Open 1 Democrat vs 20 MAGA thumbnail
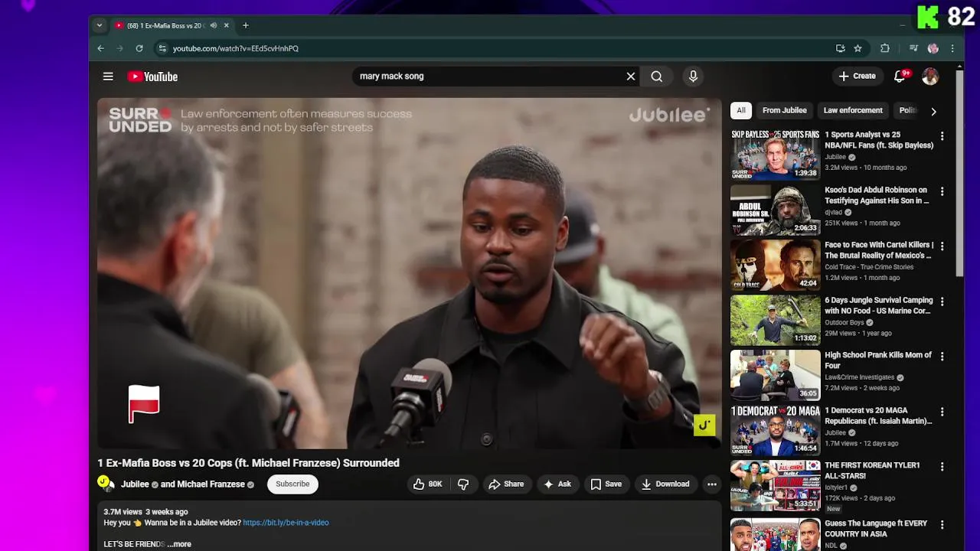980x551 pixels. (775, 429)
